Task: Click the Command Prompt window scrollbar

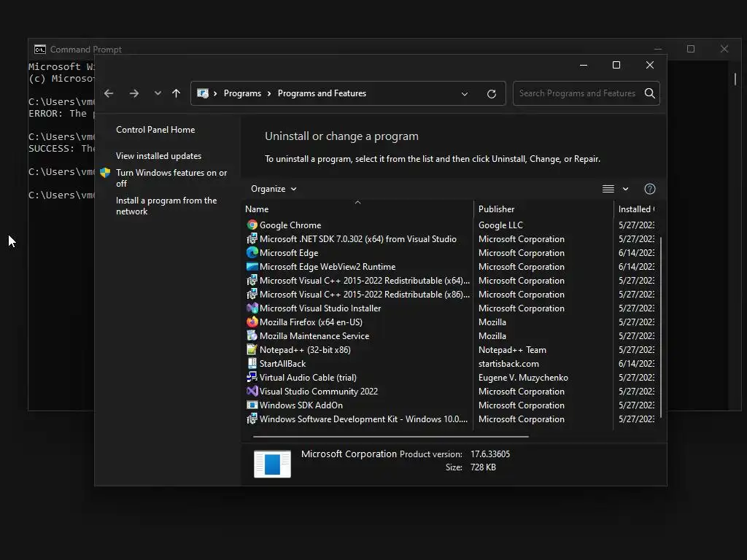Action: click(x=735, y=79)
